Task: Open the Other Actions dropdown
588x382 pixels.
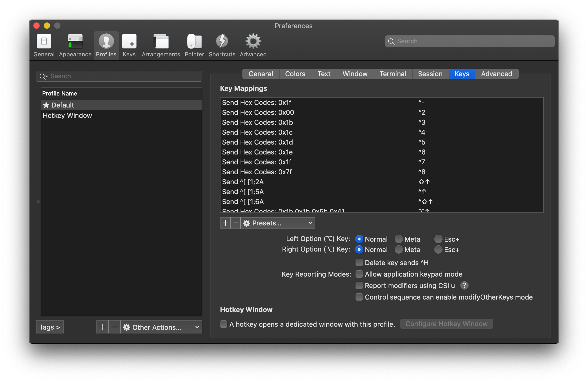Action: pos(161,327)
